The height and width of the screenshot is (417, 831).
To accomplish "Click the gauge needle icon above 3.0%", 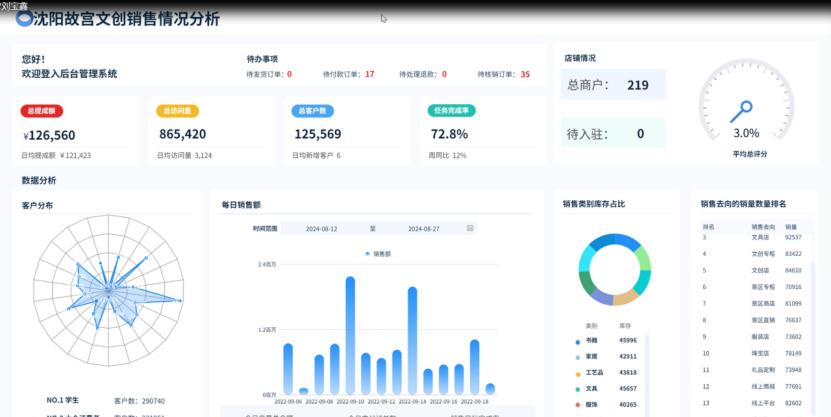I will (x=744, y=111).
